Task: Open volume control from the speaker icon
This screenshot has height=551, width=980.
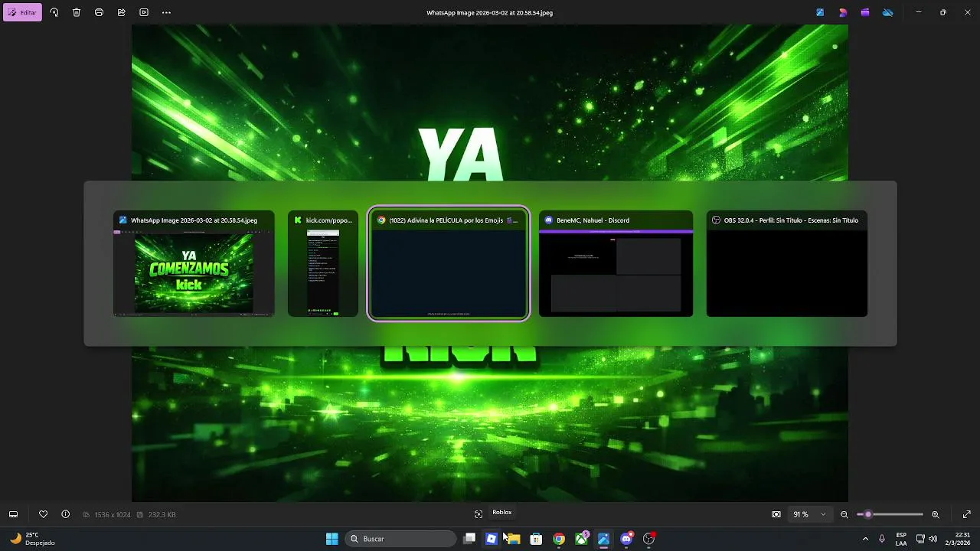Action: [x=933, y=539]
